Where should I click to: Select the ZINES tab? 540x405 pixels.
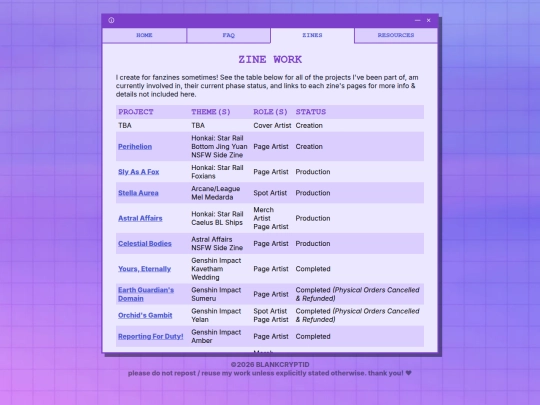click(312, 35)
